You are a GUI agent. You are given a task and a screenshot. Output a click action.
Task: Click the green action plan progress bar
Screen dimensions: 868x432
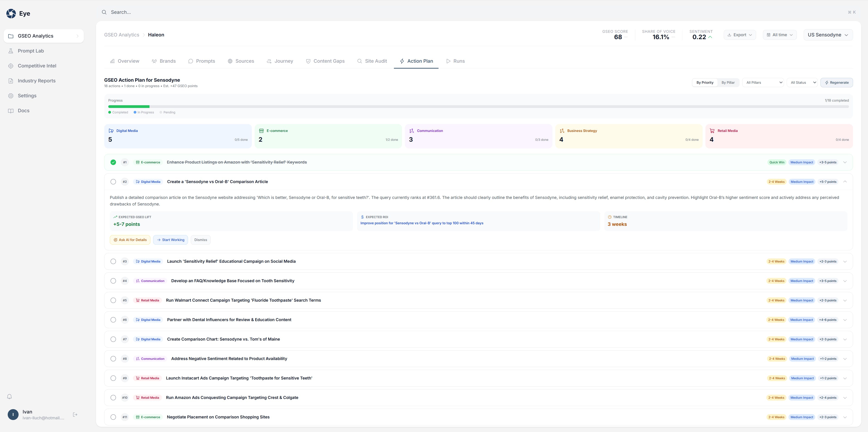tap(129, 106)
